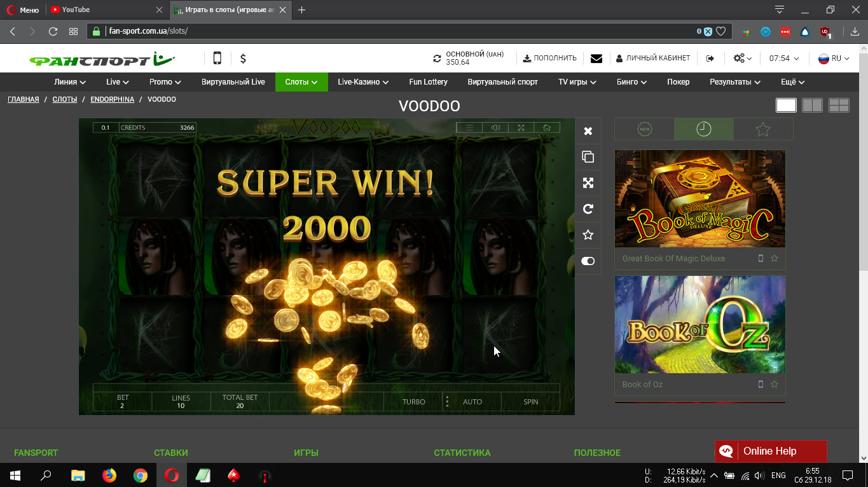Open the Бинго dropdown
Viewport: 868px width, 487px height.
click(631, 82)
